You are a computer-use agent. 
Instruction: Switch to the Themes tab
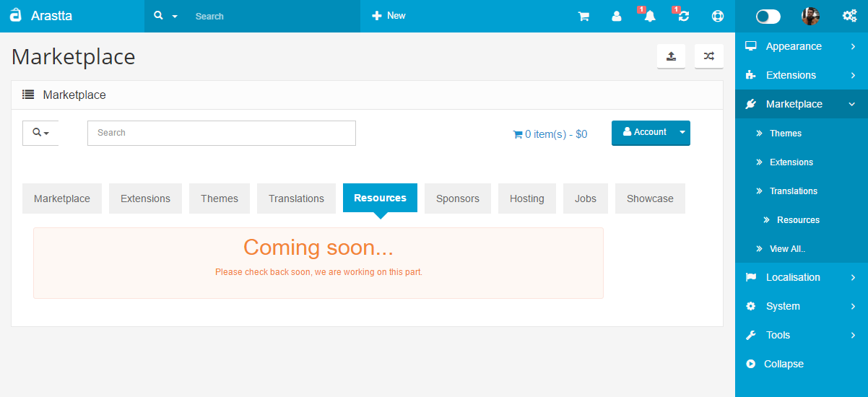pyautogui.click(x=220, y=198)
